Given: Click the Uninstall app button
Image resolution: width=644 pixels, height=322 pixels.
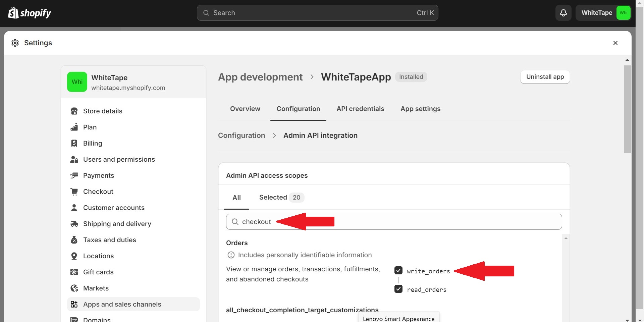Looking at the screenshot, I should pyautogui.click(x=545, y=77).
